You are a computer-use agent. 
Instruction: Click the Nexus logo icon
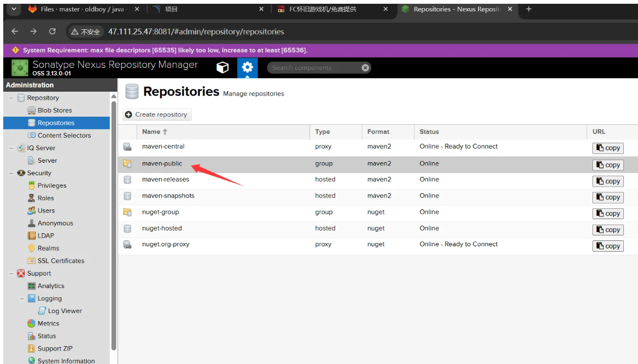tap(20, 68)
